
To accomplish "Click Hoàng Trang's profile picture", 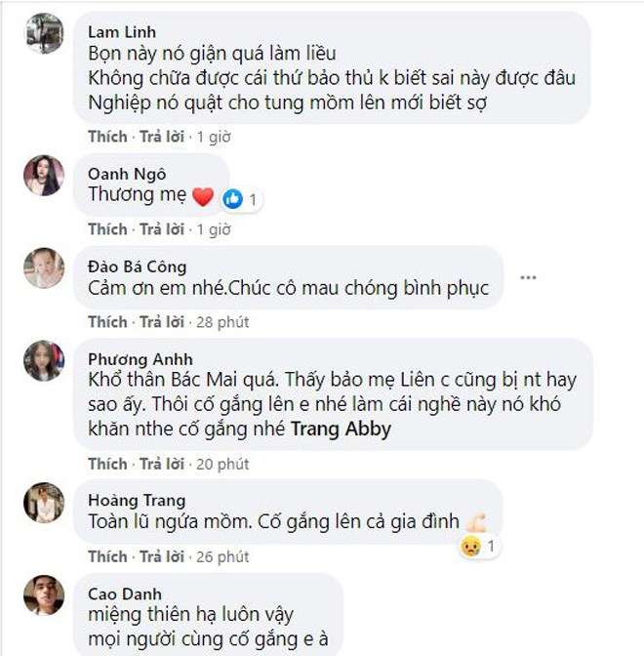I will pos(44,501).
